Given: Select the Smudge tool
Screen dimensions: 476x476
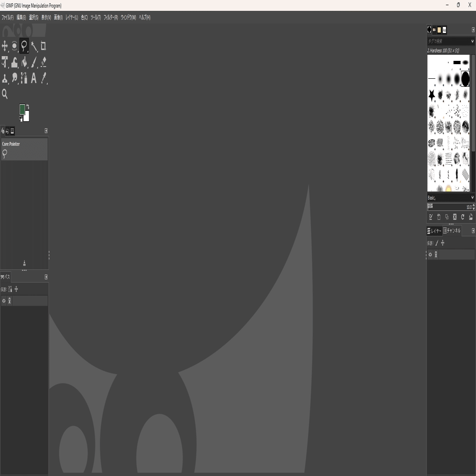Looking at the screenshot, I should [x=14, y=78].
